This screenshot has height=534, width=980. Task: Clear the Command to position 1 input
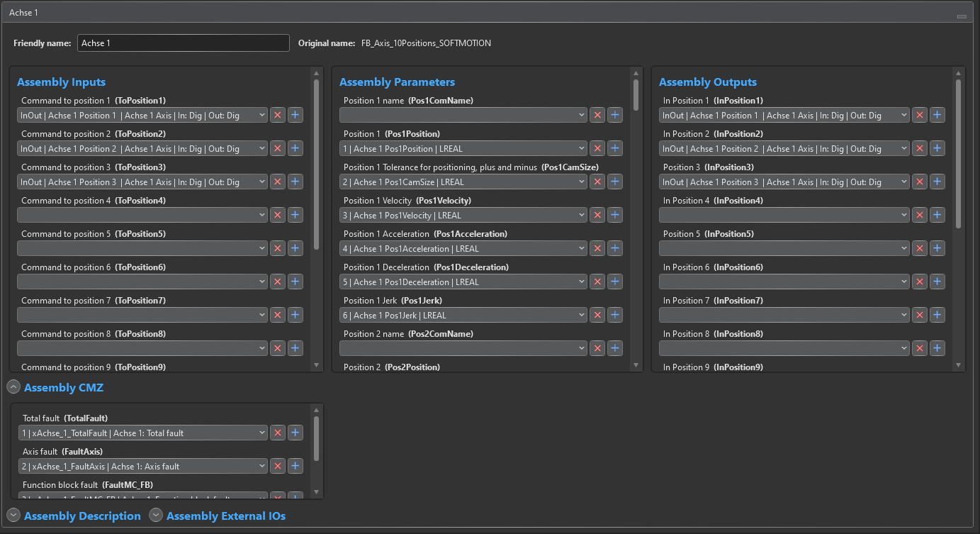coord(278,115)
